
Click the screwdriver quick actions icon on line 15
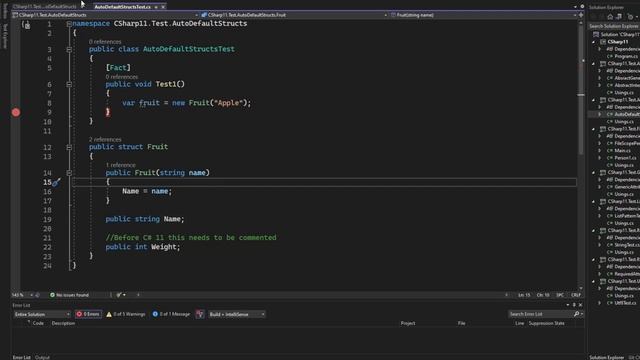[56, 182]
